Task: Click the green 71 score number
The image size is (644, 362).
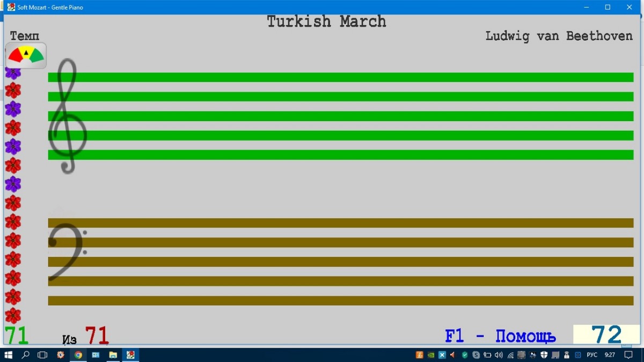Action: coord(16,336)
